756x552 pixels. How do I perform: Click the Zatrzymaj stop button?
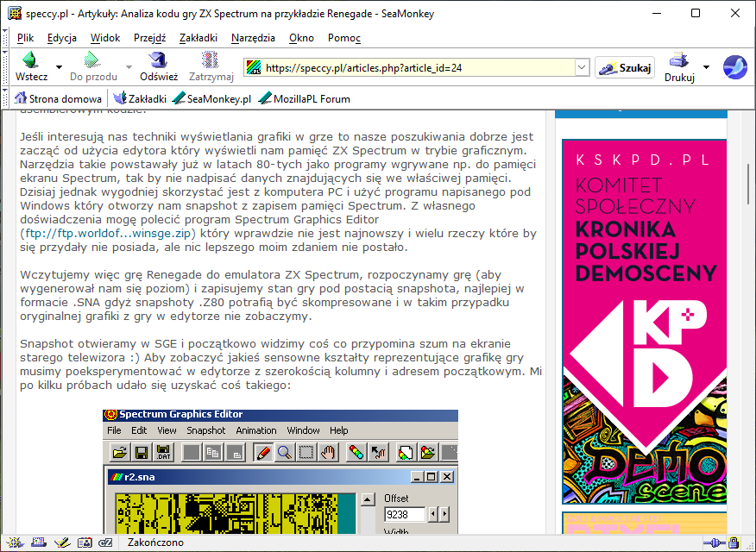211,66
